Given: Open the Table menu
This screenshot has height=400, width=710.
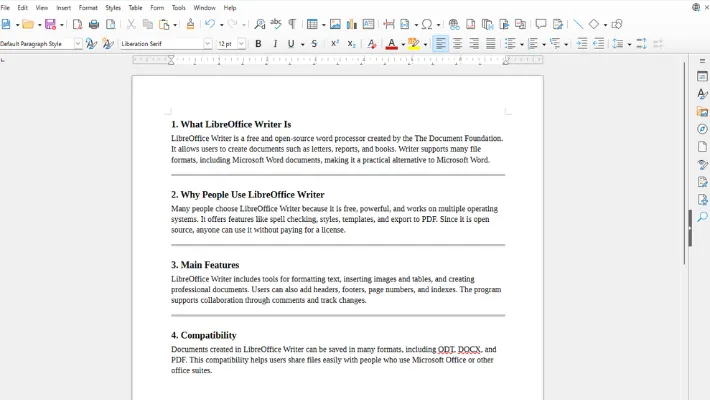Looking at the screenshot, I should tap(135, 8).
